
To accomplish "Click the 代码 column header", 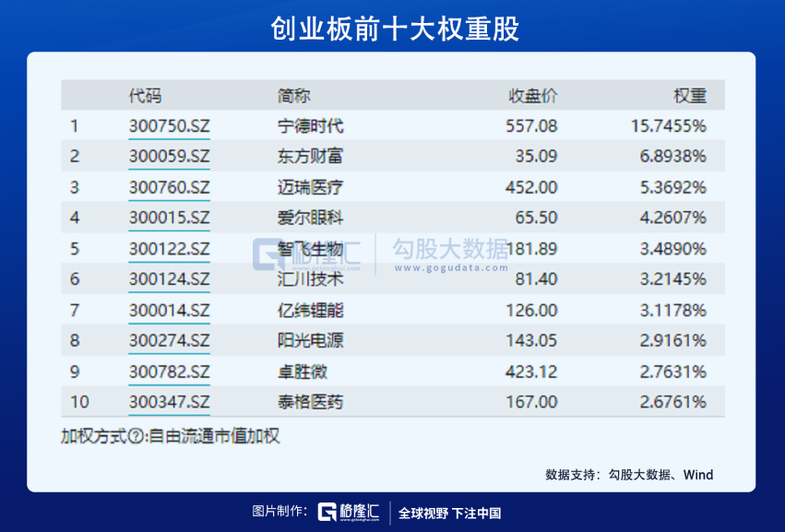I will pos(145,96).
